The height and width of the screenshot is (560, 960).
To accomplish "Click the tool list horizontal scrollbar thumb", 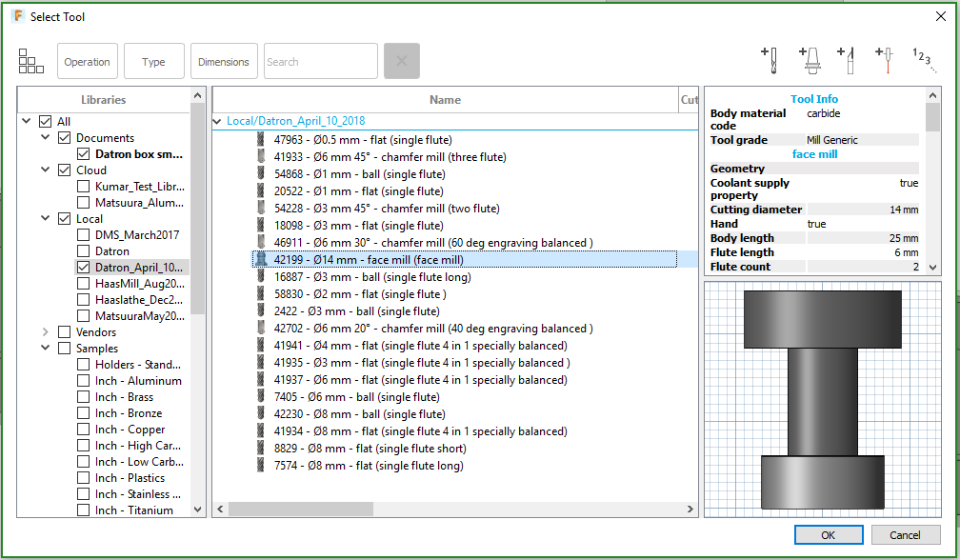I will pyautogui.click(x=301, y=510).
